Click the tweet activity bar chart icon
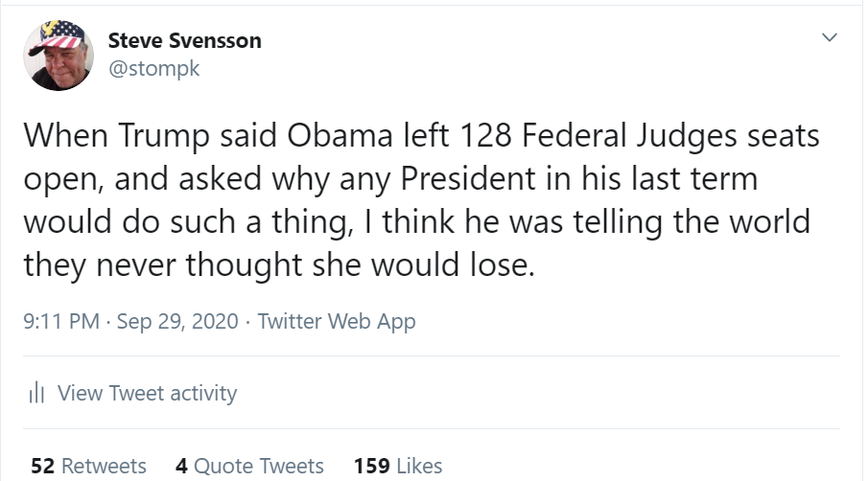This screenshot has width=868, height=481. 37,393
